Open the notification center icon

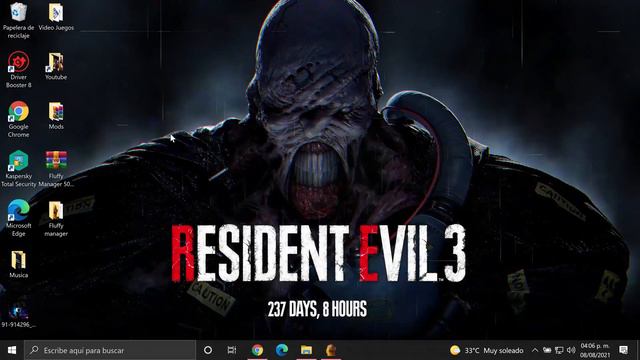point(623,350)
